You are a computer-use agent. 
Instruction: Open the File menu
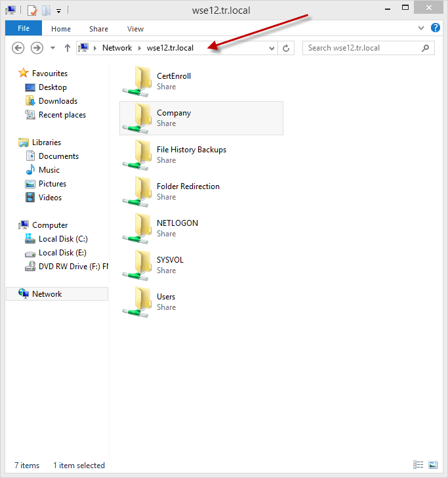click(23, 28)
